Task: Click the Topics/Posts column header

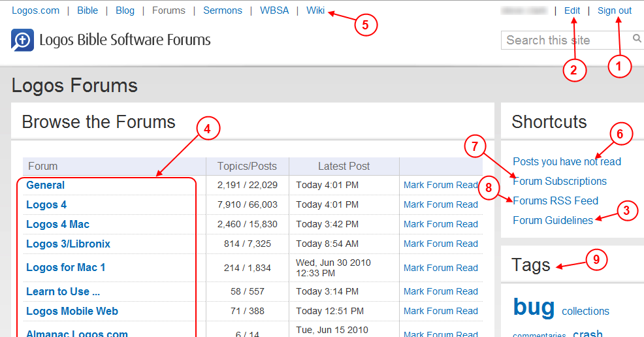Action: [247, 167]
